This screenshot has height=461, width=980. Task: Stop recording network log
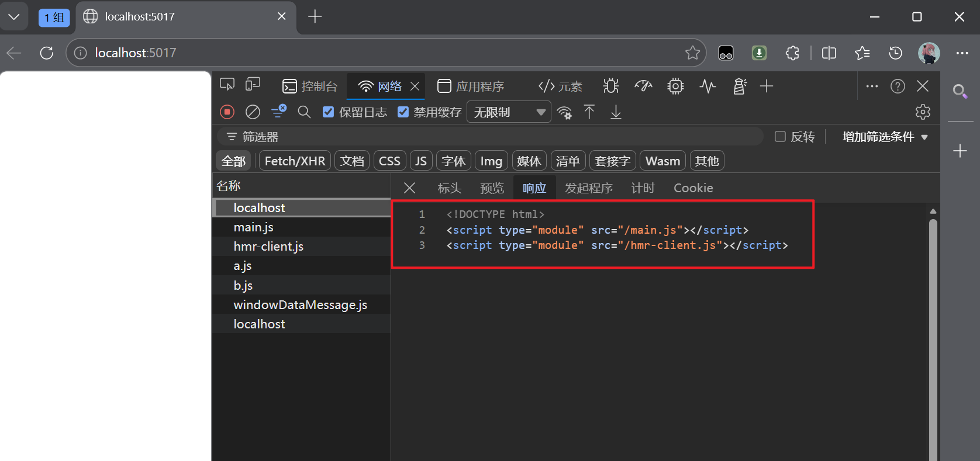coord(227,112)
